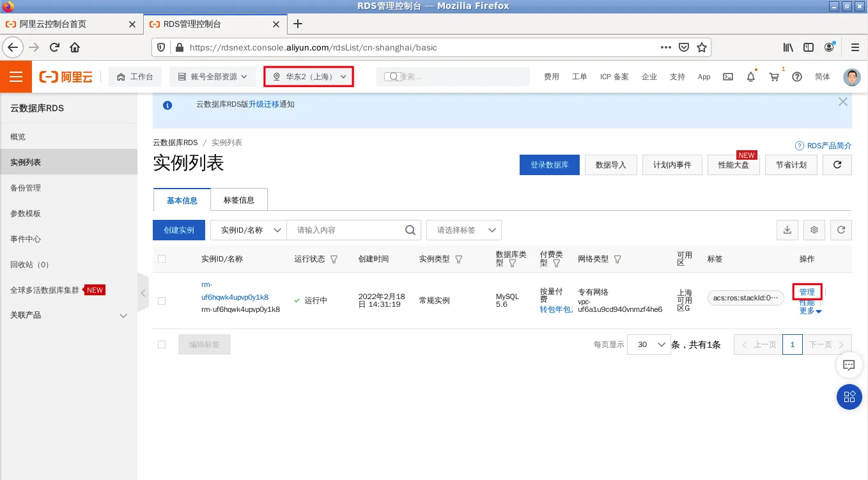Refresh the instance table with circular arrow
The height and width of the screenshot is (480, 868).
click(x=841, y=230)
